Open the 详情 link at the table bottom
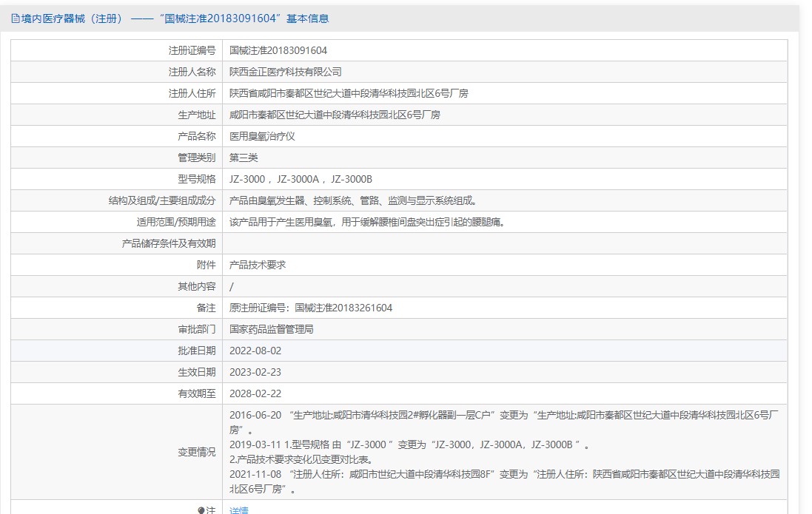This screenshot has height=514, width=812. tap(239, 510)
